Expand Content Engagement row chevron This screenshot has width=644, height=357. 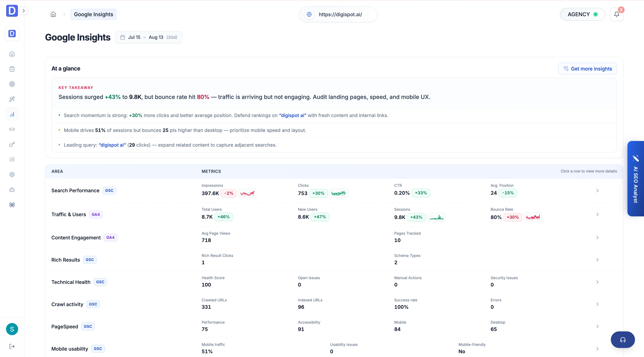click(x=597, y=238)
